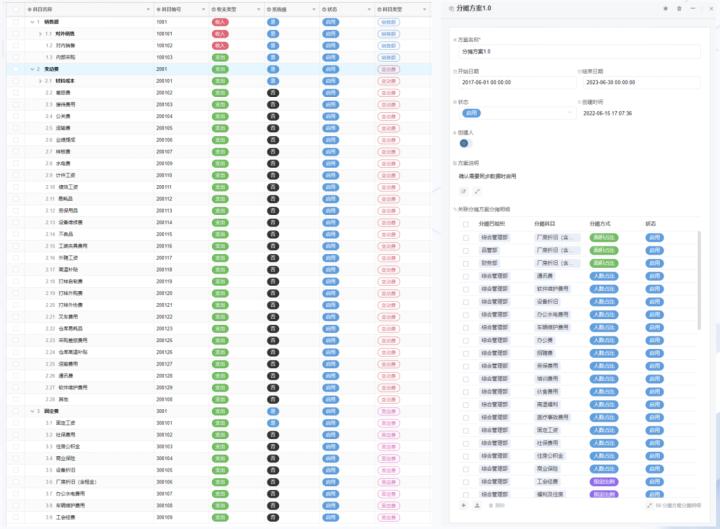The height and width of the screenshot is (529, 720).
Task: Click the creator avatar under 创建人
Action: (x=464, y=143)
